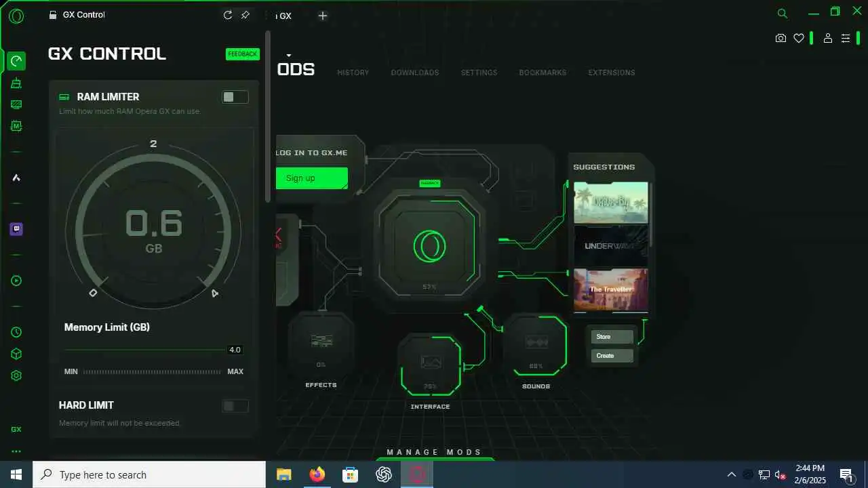Reload the GX Control panel
868x488 pixels.
tap(228, 15)
